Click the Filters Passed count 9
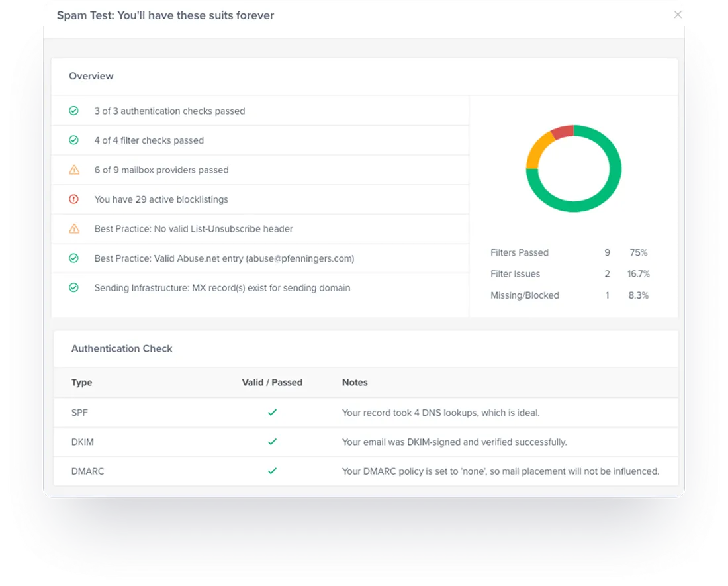The height and width of the screenshot is (586, 728). pos(608,252)
